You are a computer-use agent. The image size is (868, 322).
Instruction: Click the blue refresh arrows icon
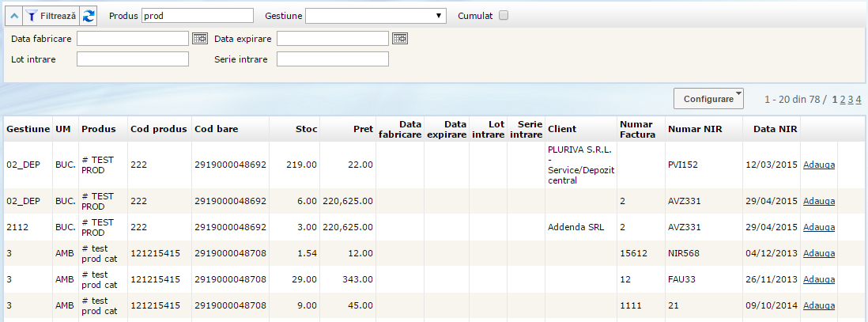point(89,15)
